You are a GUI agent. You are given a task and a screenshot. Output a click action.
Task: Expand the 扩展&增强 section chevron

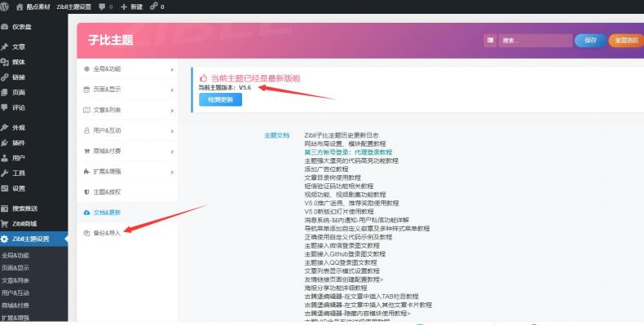pyautogui.click(x=172, y=172)
